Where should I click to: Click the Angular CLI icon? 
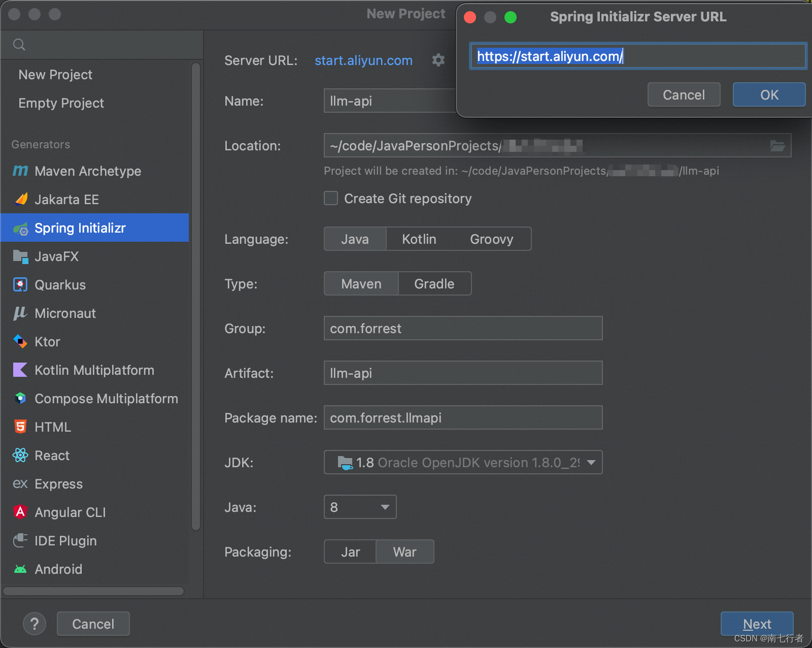coord(20,512)
